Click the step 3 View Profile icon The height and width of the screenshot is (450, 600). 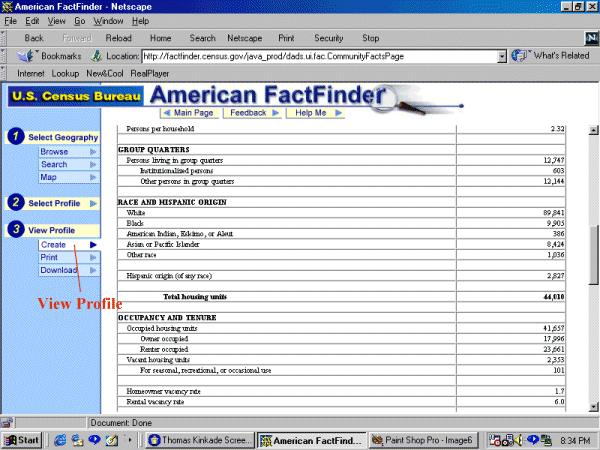click(14, 231)
